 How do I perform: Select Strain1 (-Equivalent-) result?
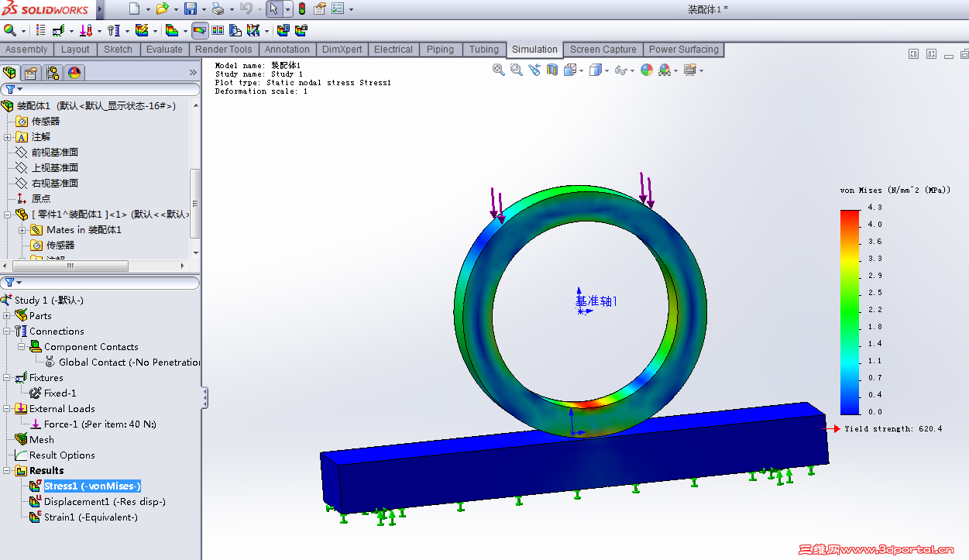pyautogui.click(x=91, y=517)
